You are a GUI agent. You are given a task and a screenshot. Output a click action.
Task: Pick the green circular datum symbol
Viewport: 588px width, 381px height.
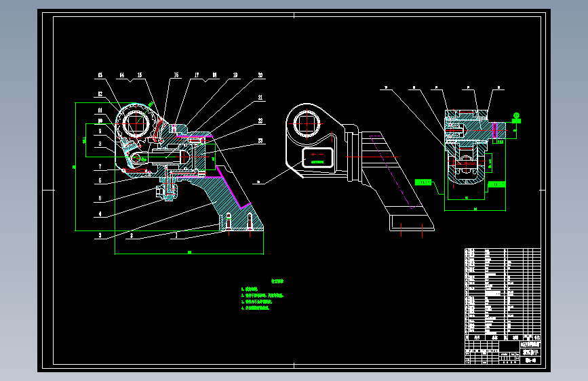click(x=516, y=115)
